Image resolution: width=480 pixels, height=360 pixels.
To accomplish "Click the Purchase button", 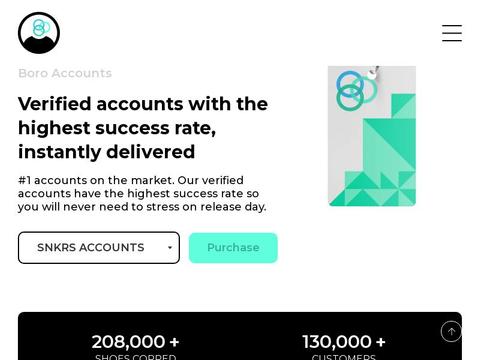I will point(233,248).
